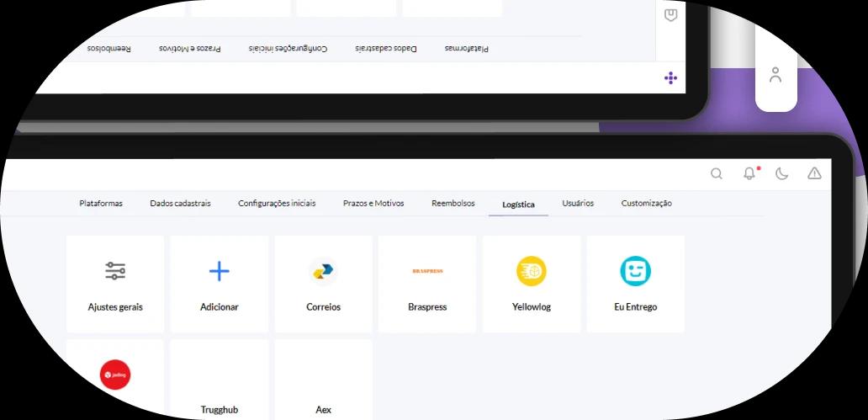Open the Yellowlog carrier icon
The height and width of the screenshot is (420, 868).
[531, 271]
